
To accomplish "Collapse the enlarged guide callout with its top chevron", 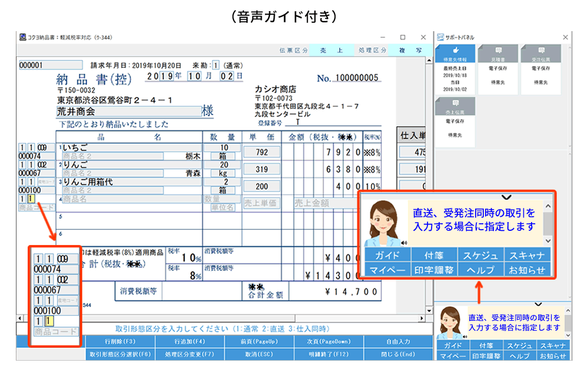I will click(507, 197).
